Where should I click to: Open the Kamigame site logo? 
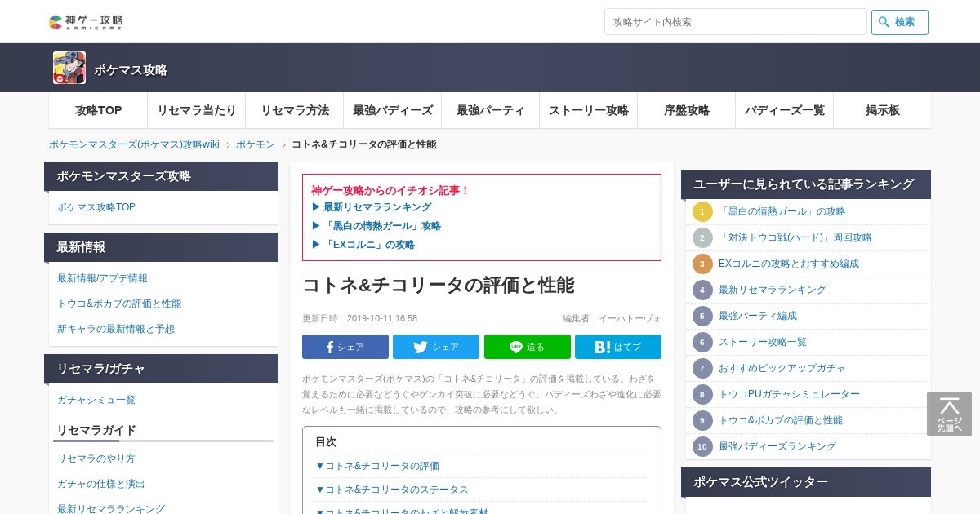86,22
